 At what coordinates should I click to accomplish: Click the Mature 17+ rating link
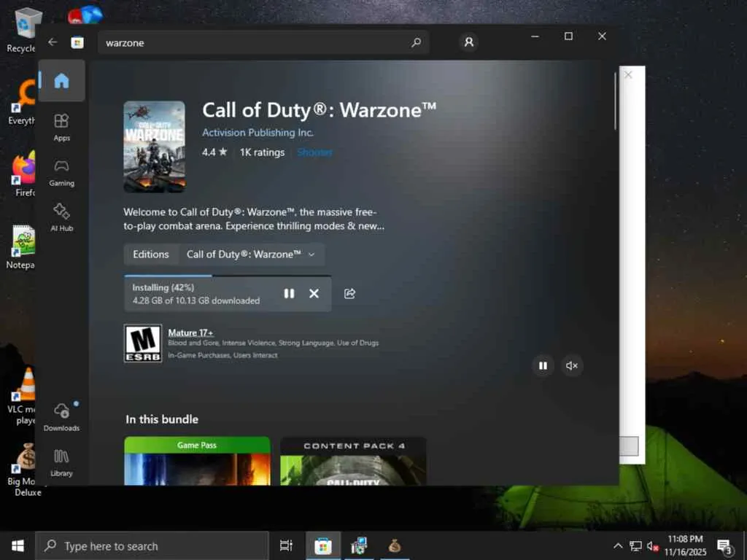pos(190,332)
